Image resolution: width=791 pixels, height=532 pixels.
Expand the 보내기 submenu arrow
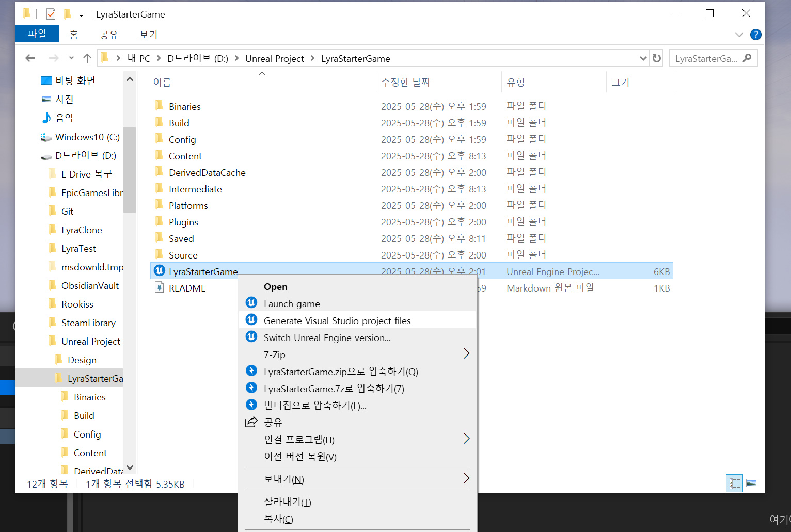pyautogui.click(x=466, y=478)
